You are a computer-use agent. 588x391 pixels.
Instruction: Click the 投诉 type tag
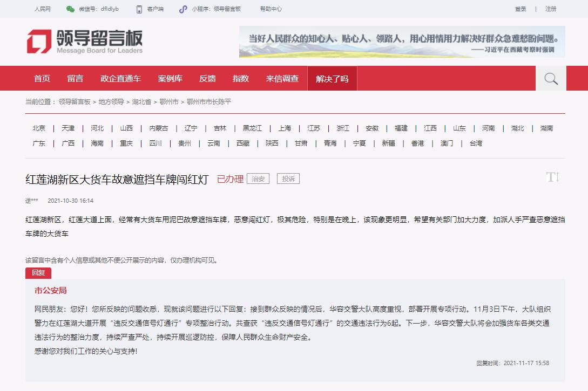tap(288, 179)
